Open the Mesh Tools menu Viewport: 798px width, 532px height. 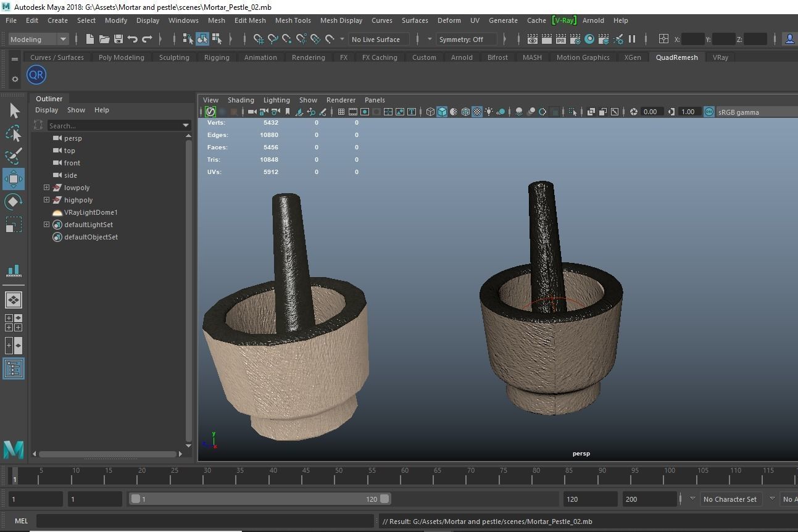point(293,20)
